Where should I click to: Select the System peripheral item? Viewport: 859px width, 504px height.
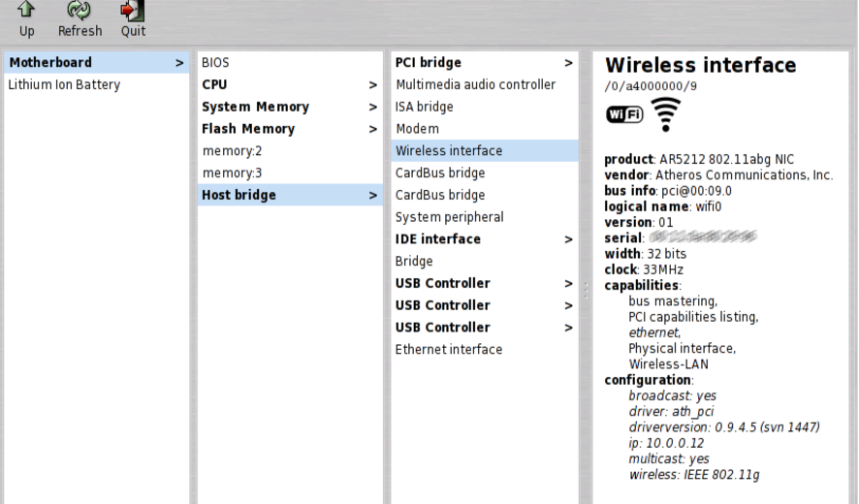pos(449,217)
